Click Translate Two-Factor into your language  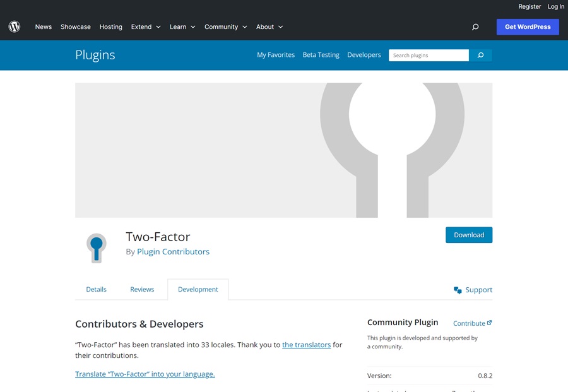point(145,374)
